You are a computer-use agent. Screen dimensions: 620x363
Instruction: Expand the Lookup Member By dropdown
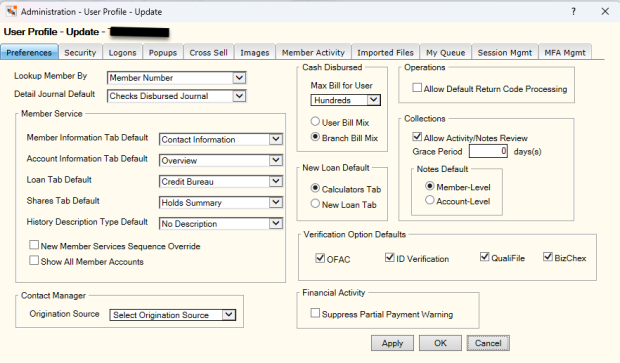(176, 78)
